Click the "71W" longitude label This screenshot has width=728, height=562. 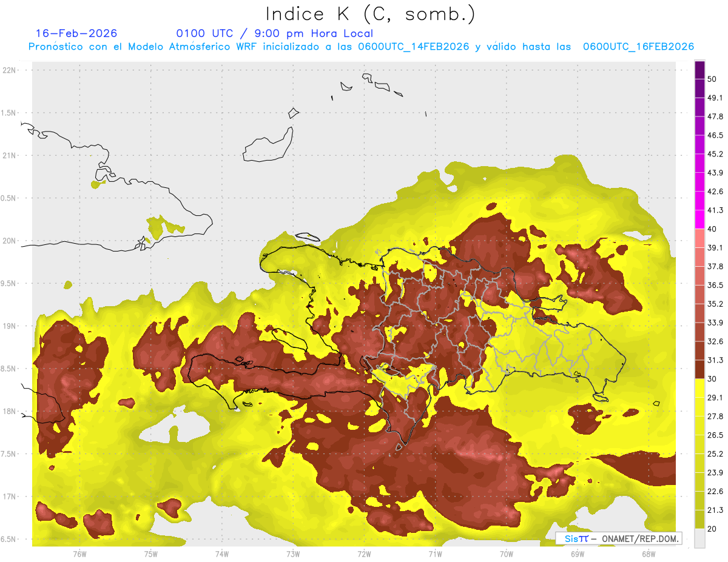click(x=435, y=554)
